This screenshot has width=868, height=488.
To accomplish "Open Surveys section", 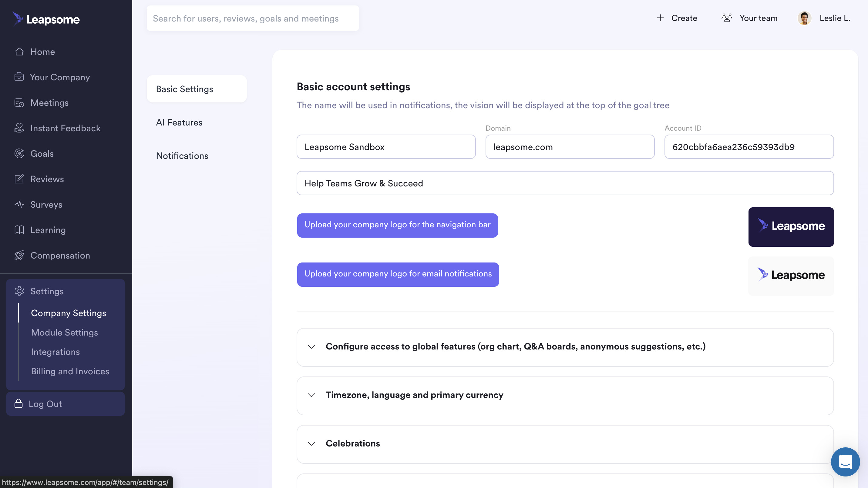I will (46, 204).
